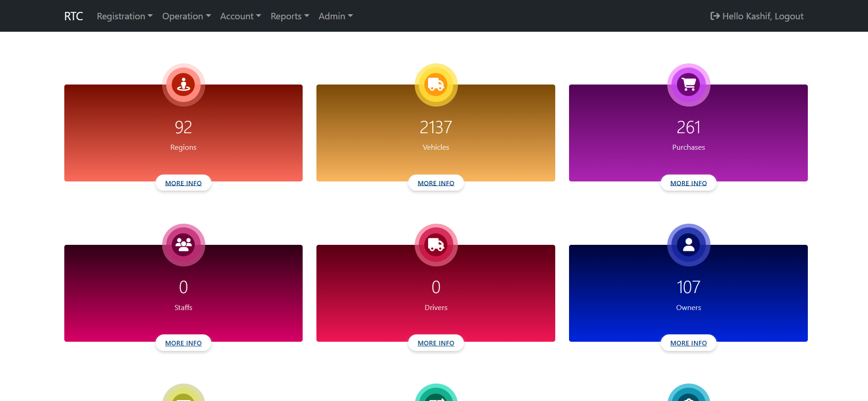Image resolution: width=868 pixels, height=401 pixels.
Task: Click the yellow Vehicles truck icon
Action: pyautogui.click(x=436, y=85)
